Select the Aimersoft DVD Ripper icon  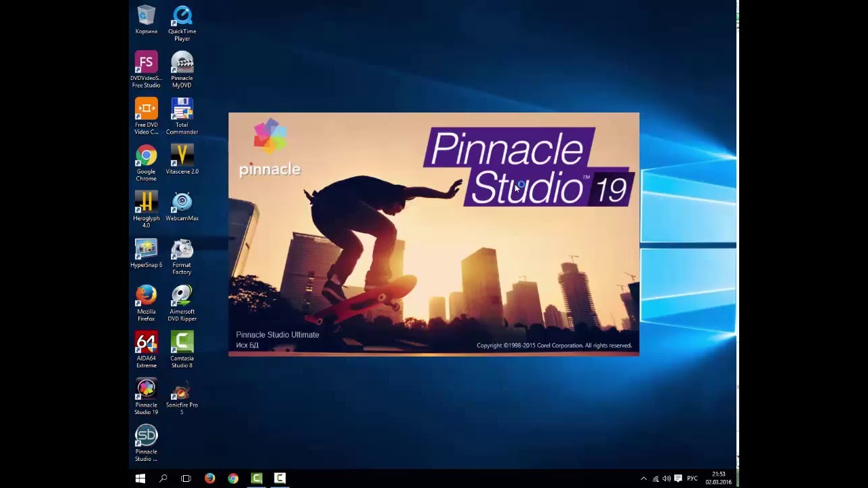(182, 304)
